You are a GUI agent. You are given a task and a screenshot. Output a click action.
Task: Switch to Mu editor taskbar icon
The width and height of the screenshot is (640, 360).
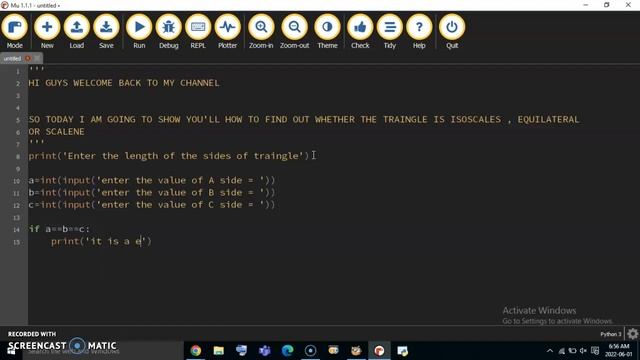[x=379, y=351]
